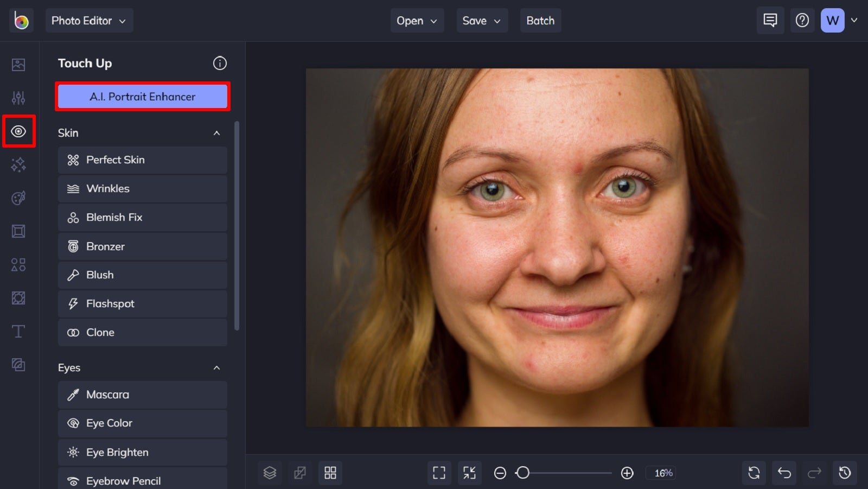Screen dimensions: 868x489
Task: Collapse the Eyes section
Action: point(216,367)
